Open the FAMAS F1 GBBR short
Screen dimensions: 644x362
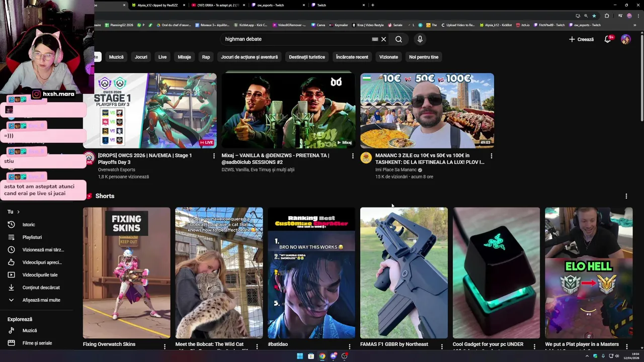404,273
